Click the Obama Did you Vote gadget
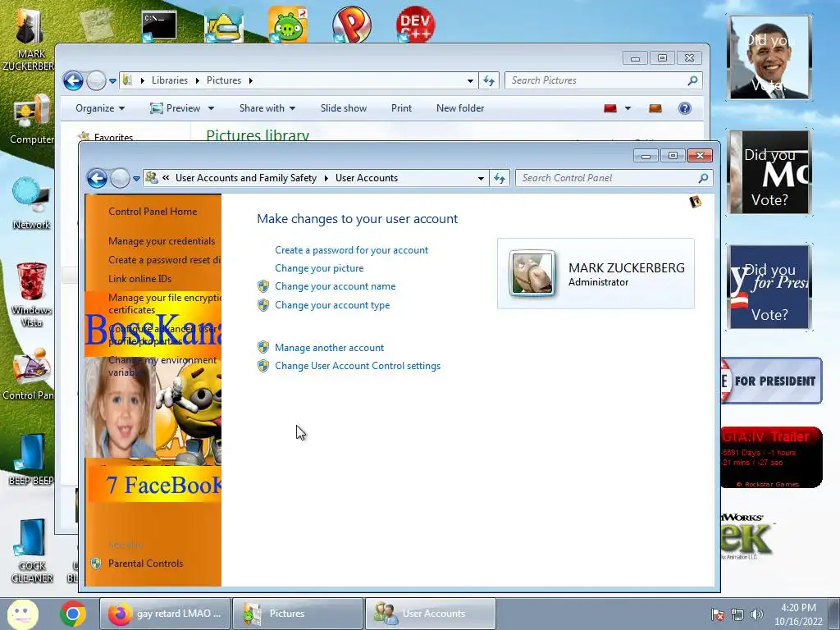This screenshot has height=630, width=840. tap(769, 57)
